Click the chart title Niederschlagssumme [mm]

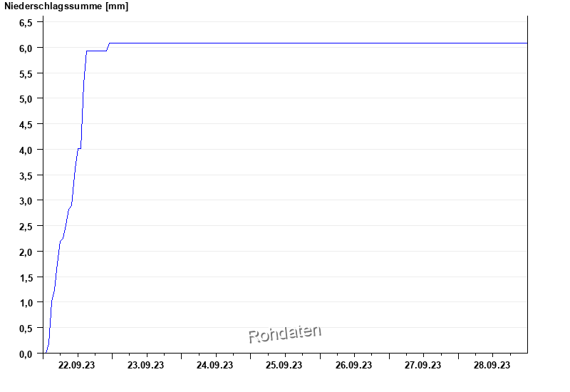66,6
